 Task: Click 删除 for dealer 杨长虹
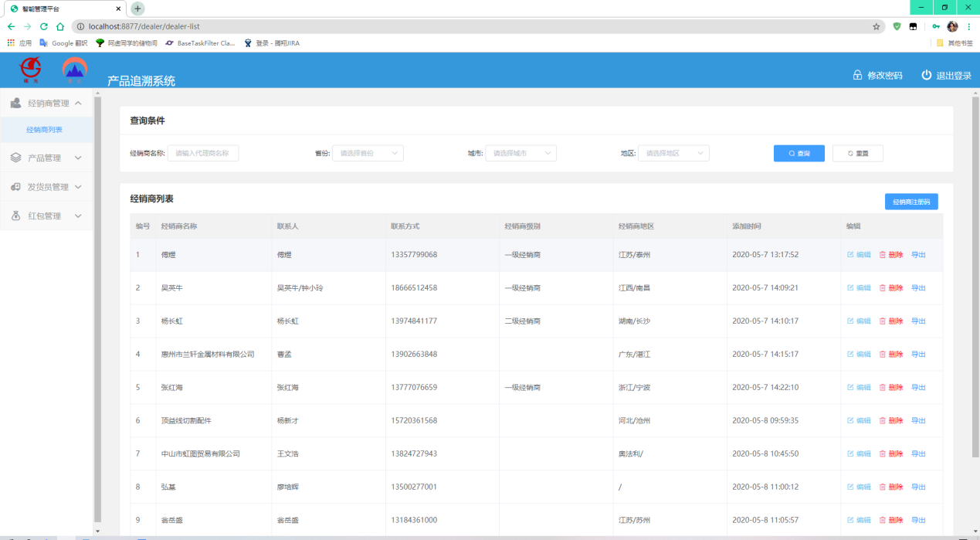click(890, 321)
